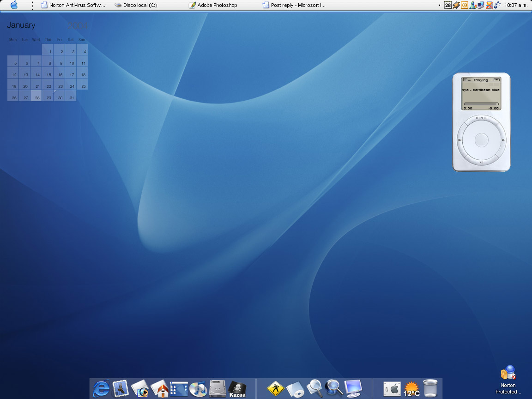Open Norton Protected desktop icon
The image size is (532, 399).
click(x=508, y=380)
